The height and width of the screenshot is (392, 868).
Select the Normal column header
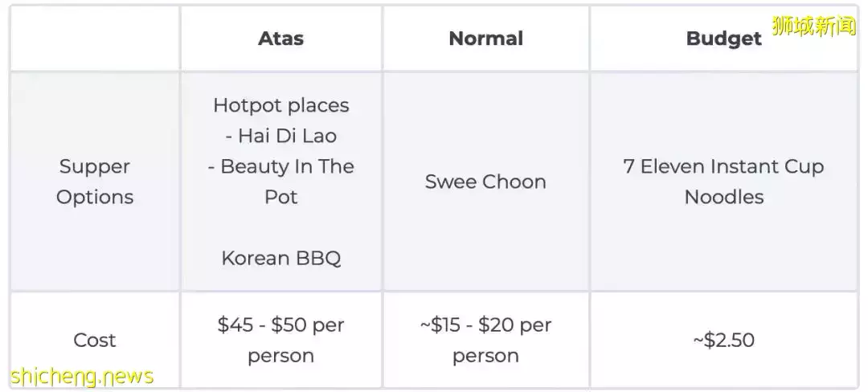coord(485,39)
